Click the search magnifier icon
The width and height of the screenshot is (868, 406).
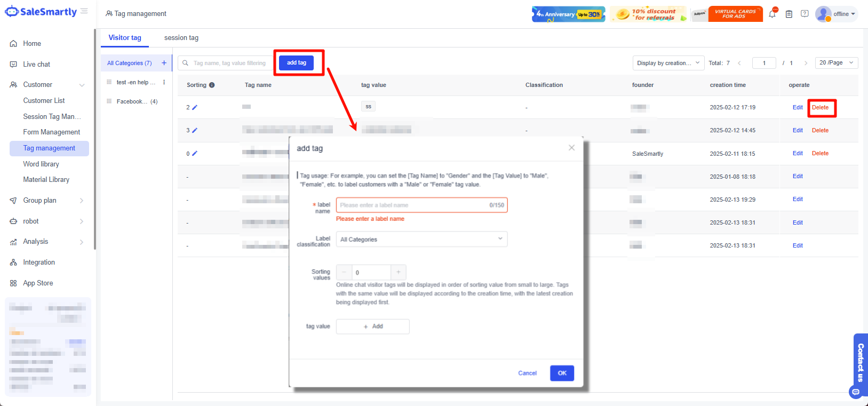pos(186,63)
